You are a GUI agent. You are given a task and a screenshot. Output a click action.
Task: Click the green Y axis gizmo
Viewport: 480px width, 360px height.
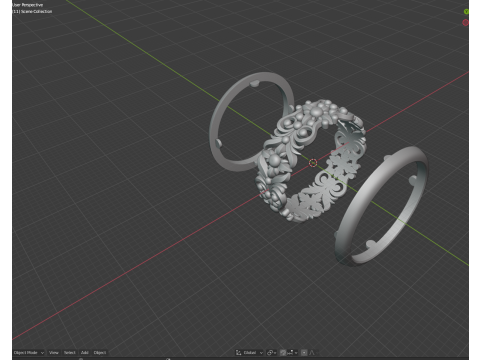click(x=466, y=12)
